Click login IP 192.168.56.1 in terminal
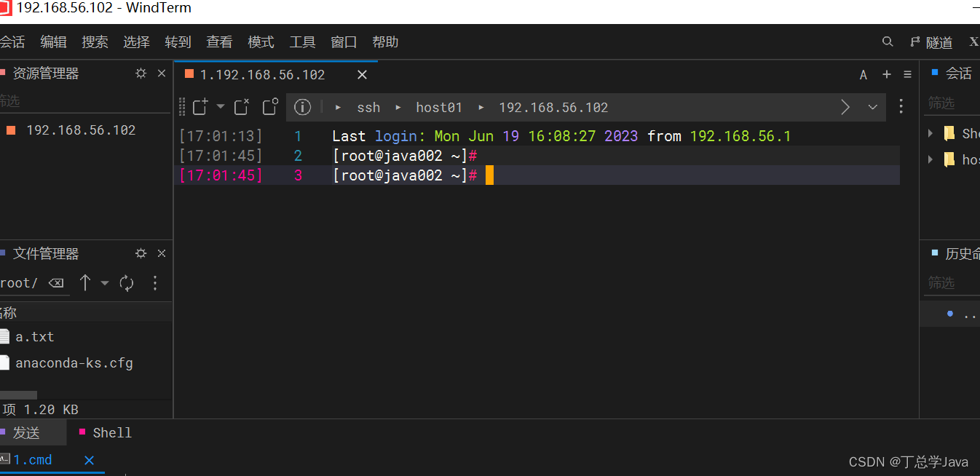 click(740, 136)
